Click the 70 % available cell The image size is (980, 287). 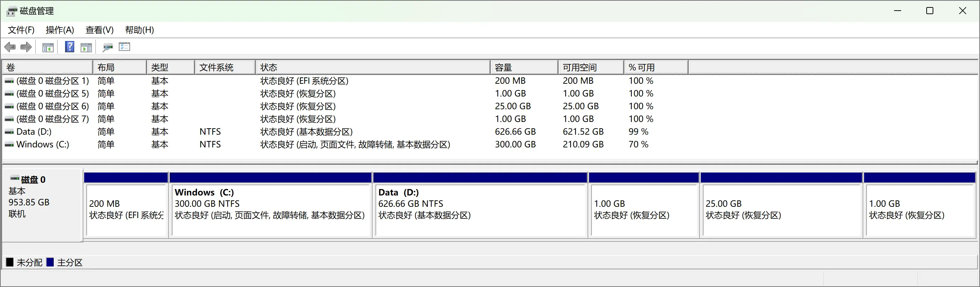[638, 145]
